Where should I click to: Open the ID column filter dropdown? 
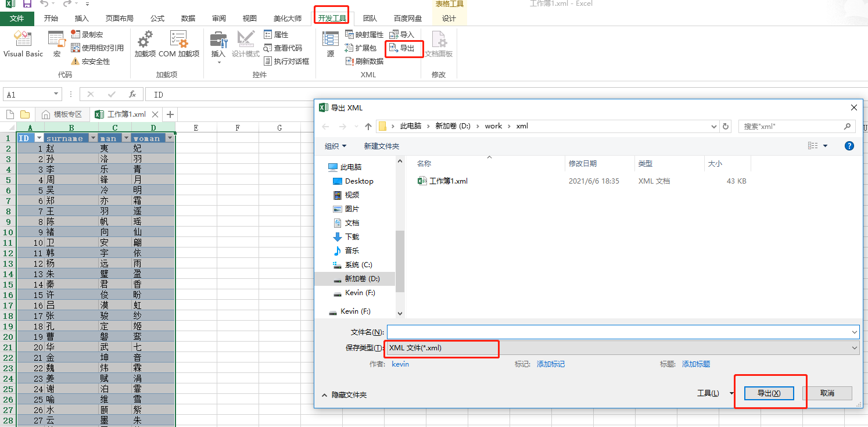[x=39, y=138]
